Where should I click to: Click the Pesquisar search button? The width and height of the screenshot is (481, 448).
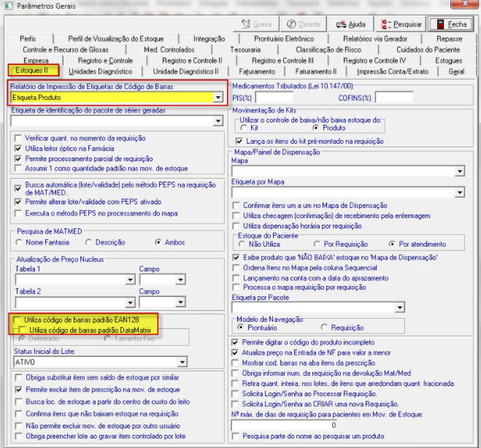pyautogui.click(x=401, y=24)
